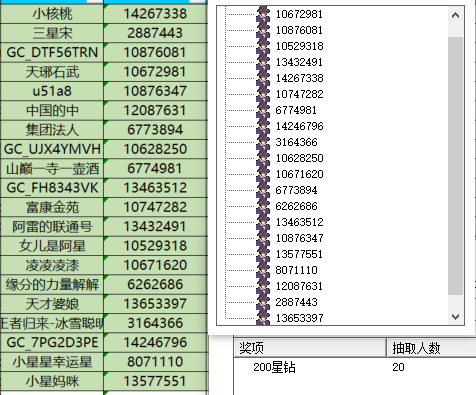Select spreadsheet cell 3164366
Viewport: 476px width, 395px height.
[155, 323]
